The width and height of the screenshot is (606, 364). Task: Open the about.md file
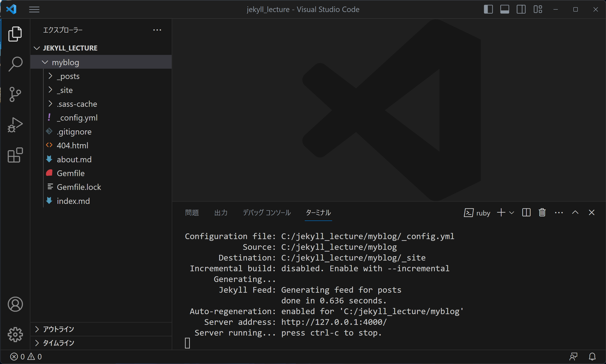pos(101,159)
